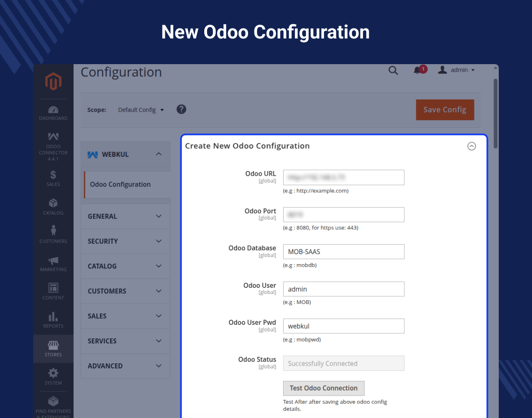The height and width of the screenshot is (418, 532).
Task: Click the Odoo Status Successfully Connected field
Action: pyautogui.click(x=344, y=363)
